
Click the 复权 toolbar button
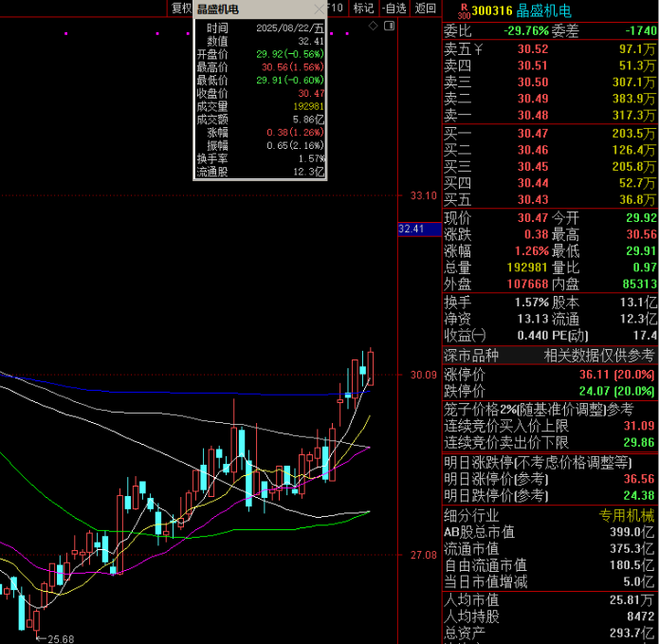click(181, 8)
